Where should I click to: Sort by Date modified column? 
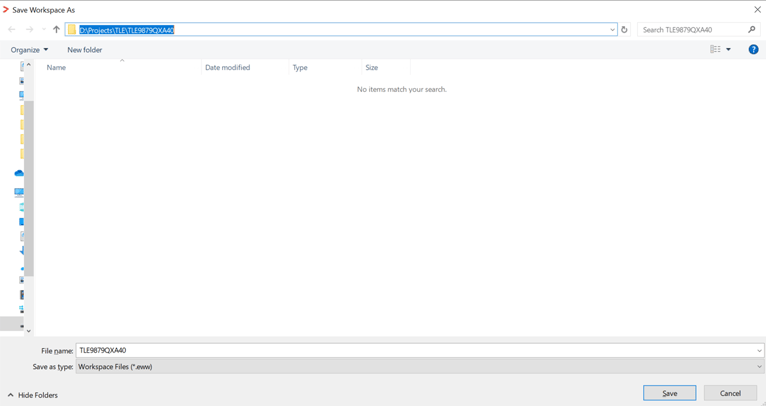227,68
